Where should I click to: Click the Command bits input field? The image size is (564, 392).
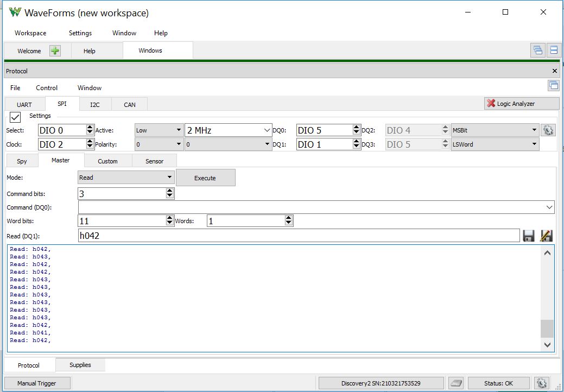[122, 193]
